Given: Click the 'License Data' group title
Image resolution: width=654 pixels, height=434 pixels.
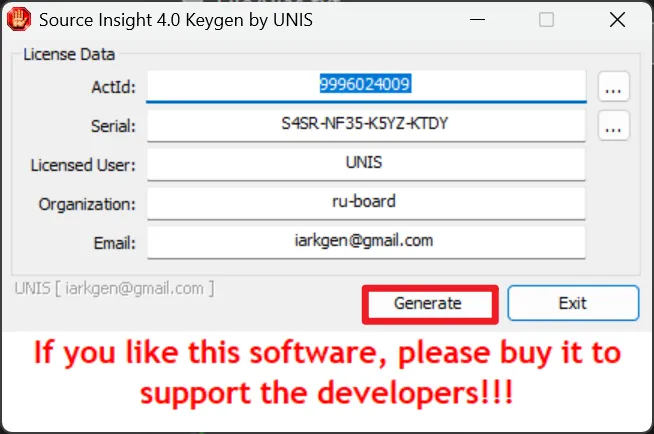Looking at the screenshot, I should 69,55.
